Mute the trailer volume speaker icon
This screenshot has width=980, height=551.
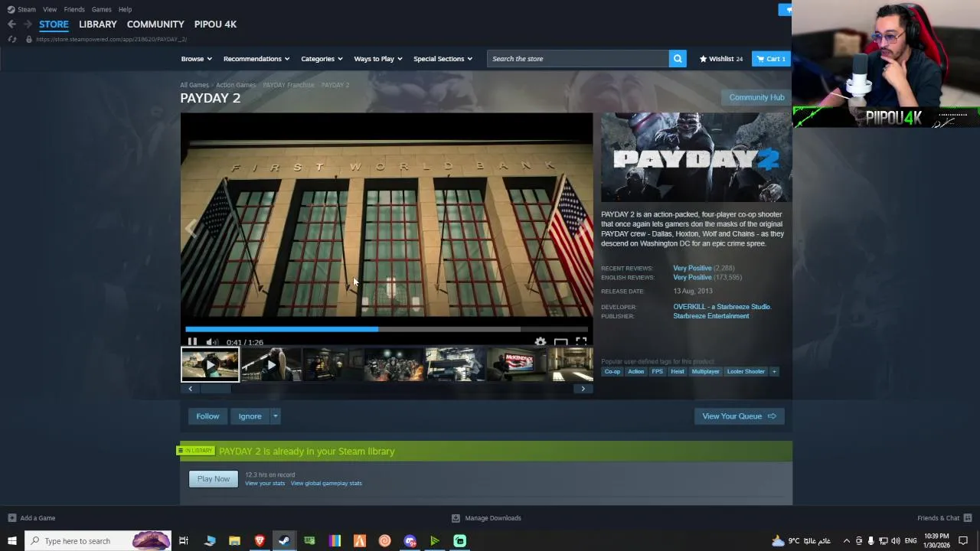pyautogui.click(x=212, y=342)
